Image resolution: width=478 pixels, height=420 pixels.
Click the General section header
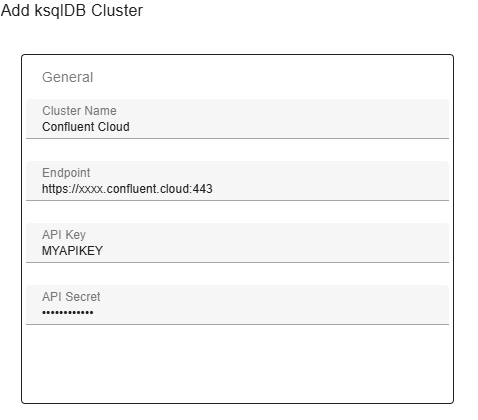point(67,77)
